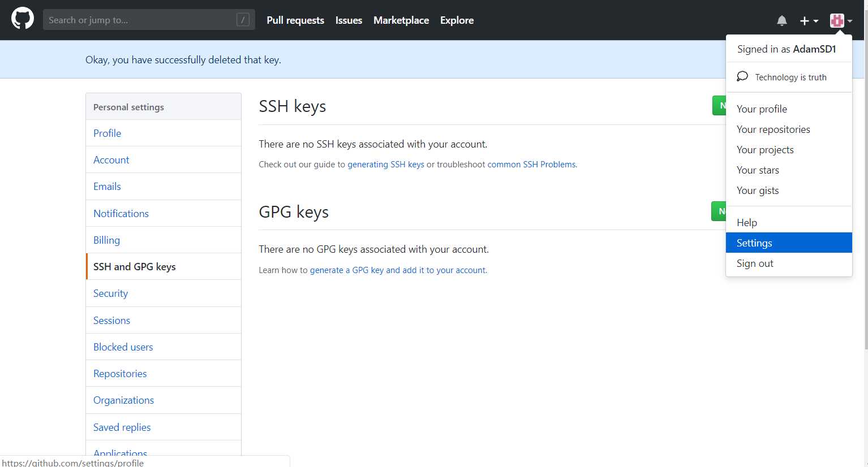Open Repositories settings in sidebar

pyautogui.click(x=164, y=374)
